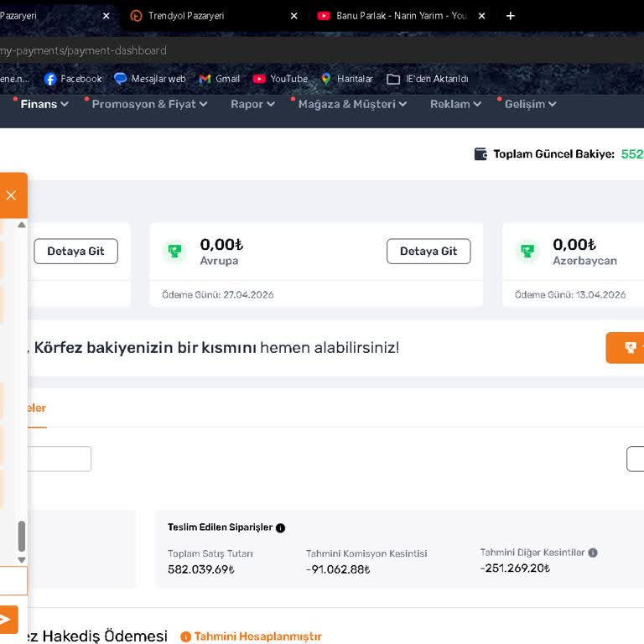
Task: Click Detaya Git in the Avrupa card
Action: (x=428, y=252)
